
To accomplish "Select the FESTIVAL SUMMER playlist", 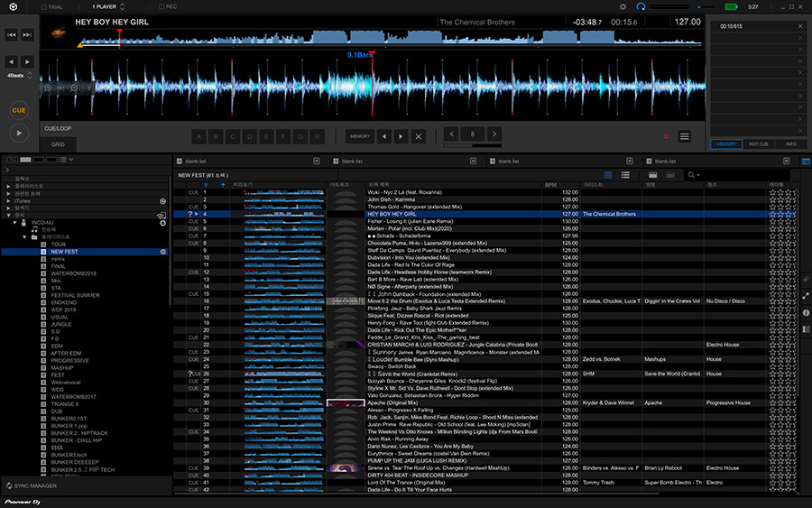I will click(75, 295).
